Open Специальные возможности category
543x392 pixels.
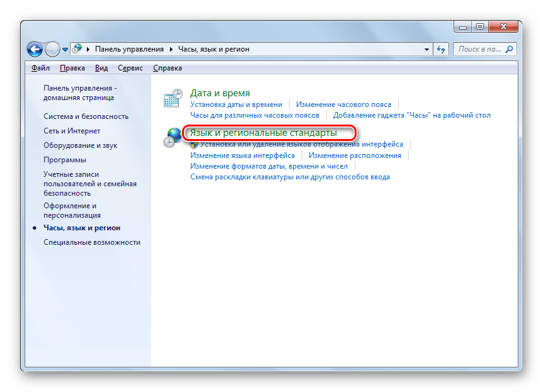tap(92, 242)
